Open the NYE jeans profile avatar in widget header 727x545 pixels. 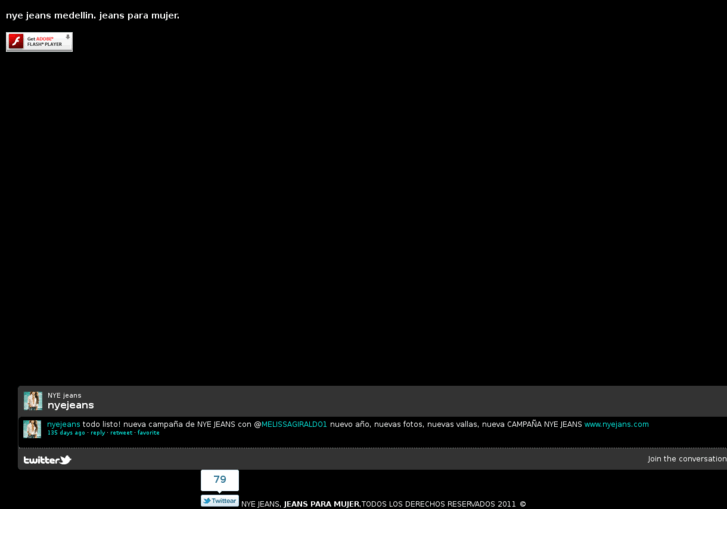[x=33, y=401]
